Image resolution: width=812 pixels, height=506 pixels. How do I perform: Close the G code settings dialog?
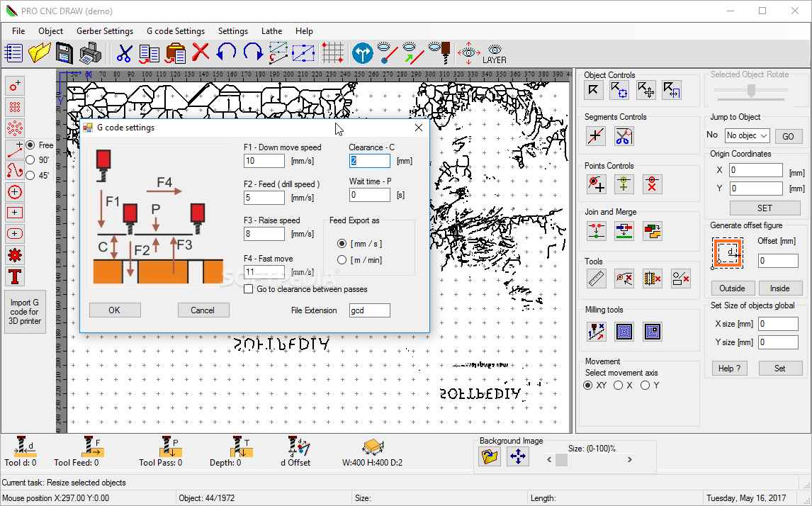419,128
